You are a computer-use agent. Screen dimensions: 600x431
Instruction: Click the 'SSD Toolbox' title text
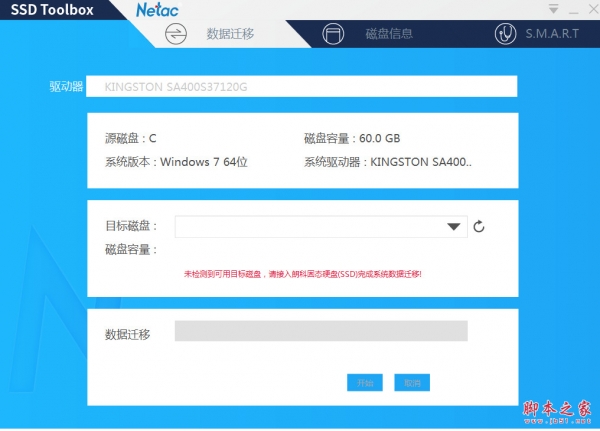[x=52, y=10]
